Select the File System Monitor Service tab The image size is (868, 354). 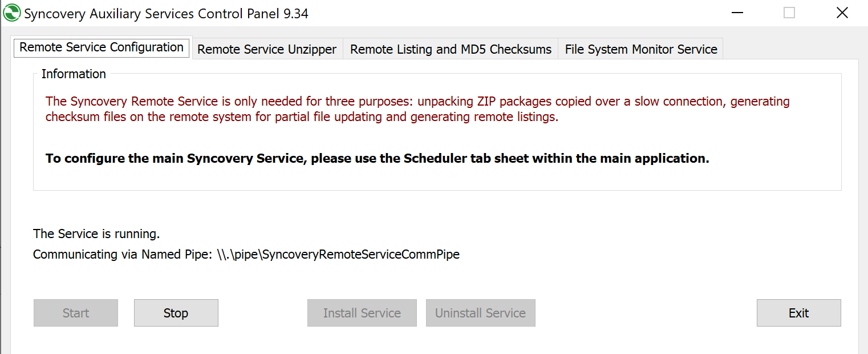click(640, 49)
